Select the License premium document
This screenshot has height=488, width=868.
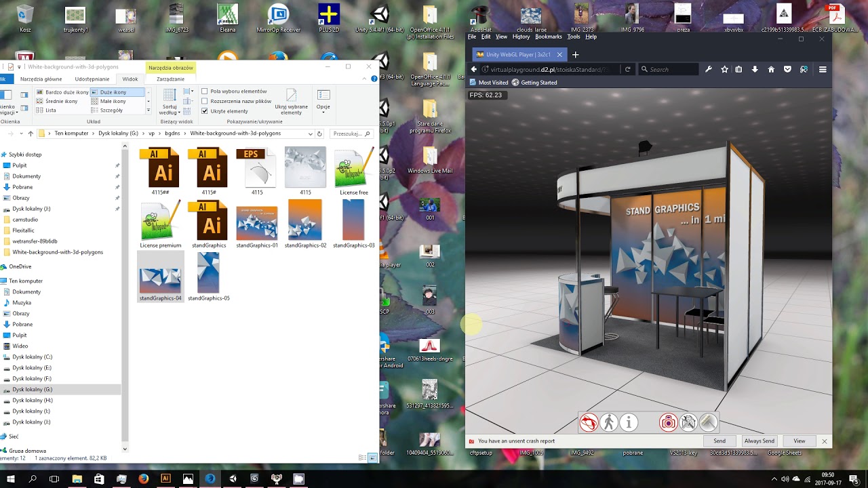(161, 224)
